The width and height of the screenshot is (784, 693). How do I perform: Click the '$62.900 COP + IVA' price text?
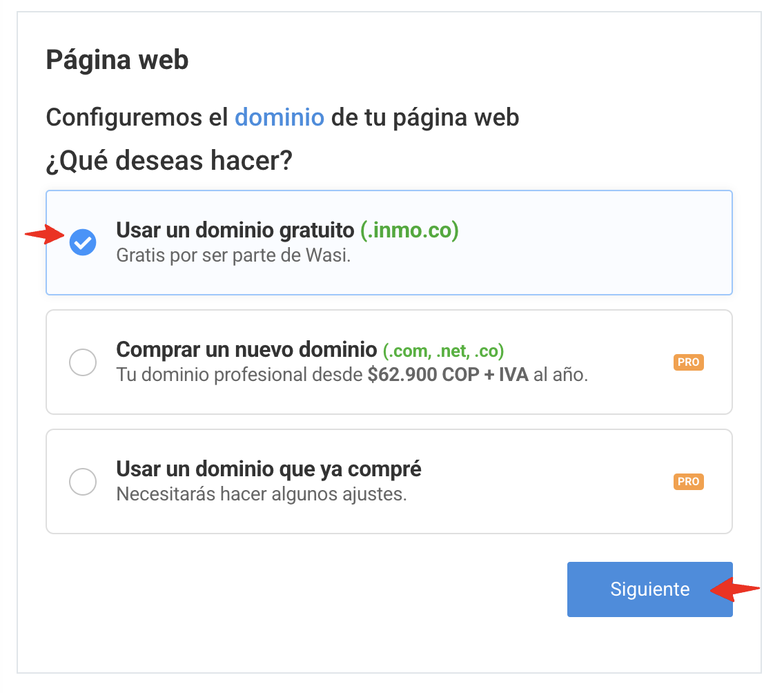pyautogui.click(x=448, y=375)
